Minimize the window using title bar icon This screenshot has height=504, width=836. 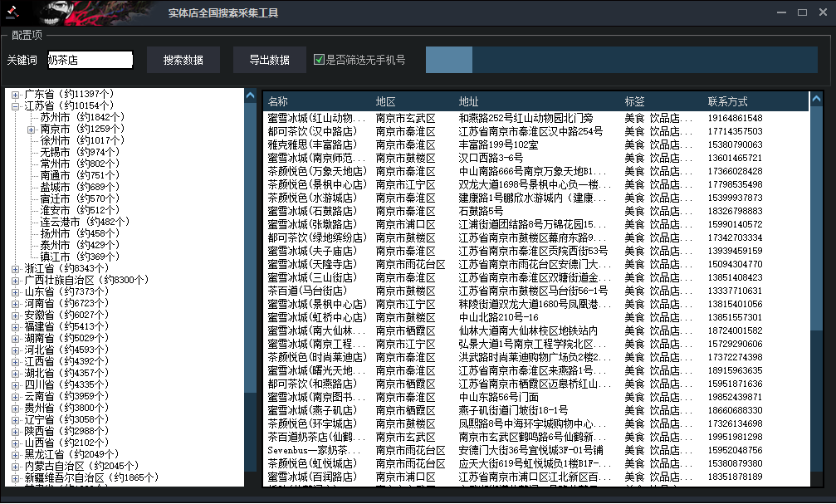(x=782, y=12)
